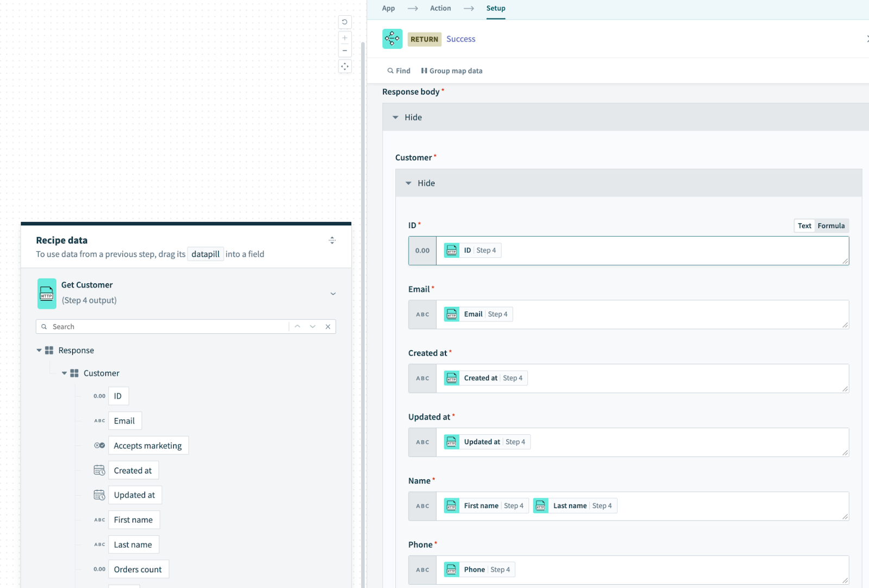
Task: Click inside the Recipe data search box
Action: [x=163, y=326]
